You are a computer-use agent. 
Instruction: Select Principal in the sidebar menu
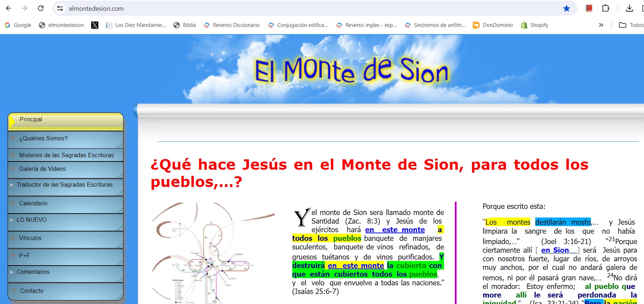pyautogui.click(x=31, y=120)
